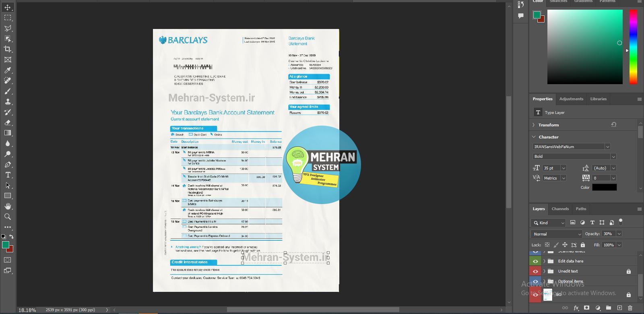
Task: Select the Move tool
Action: (8, 7)
